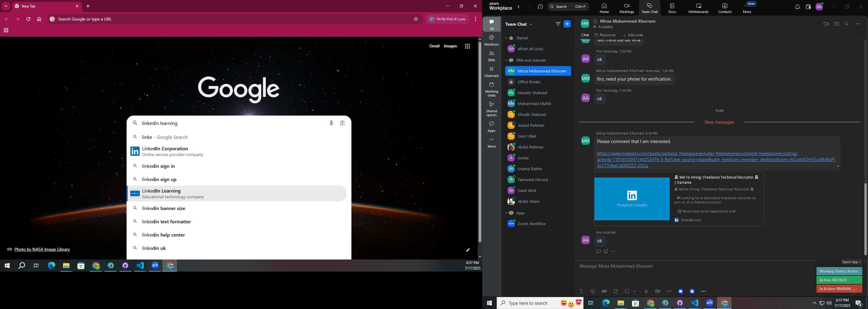Open Zoom Home tab
Image resolution: width=868 pixels, height=309 pixels.
click(604, 8)
